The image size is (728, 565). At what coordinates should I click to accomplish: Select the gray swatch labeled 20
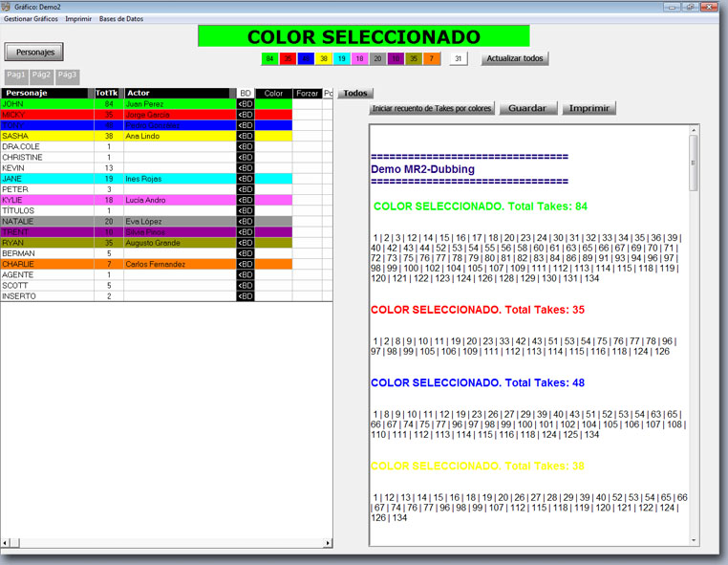tap(377, 58)
